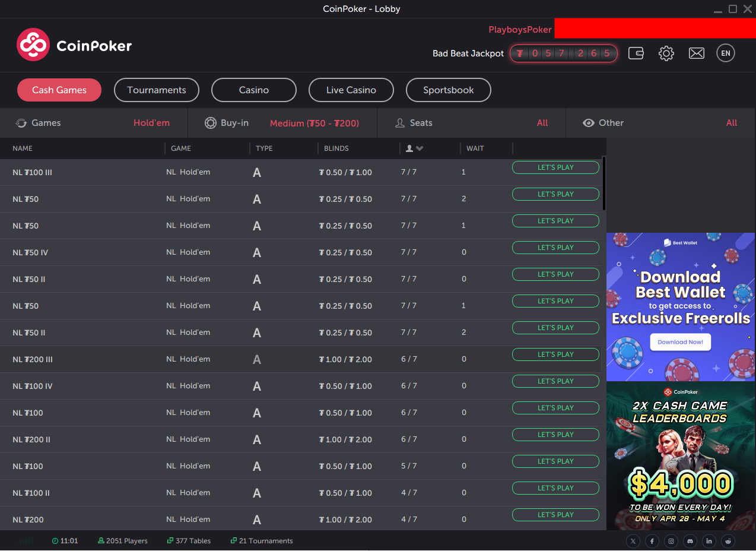Open CoinPoker's Discord server
Screen dimensions: 756x551
690,541
